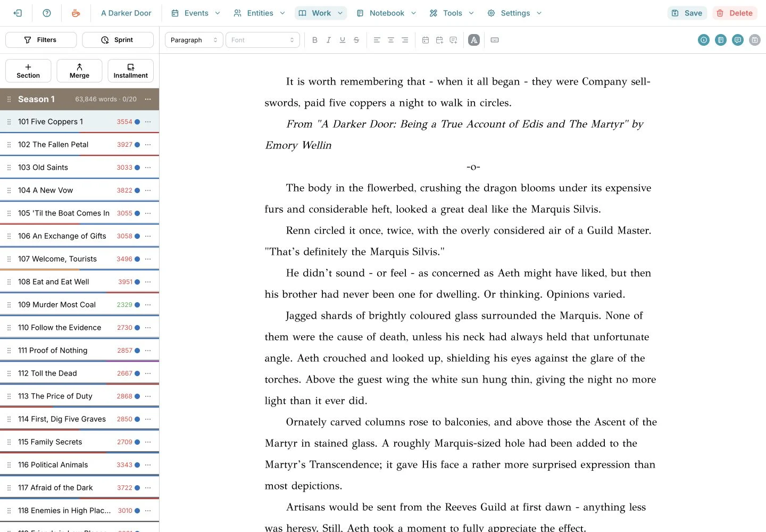The image size is (766, 532).
Task: Click the blue status dot for 103 Old Saints
Action: point(137,168)
